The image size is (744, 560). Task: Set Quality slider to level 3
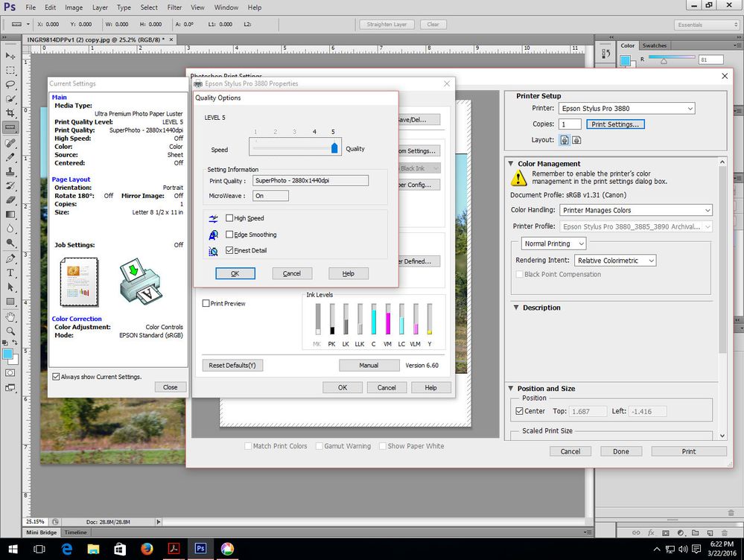pos(294,147)
